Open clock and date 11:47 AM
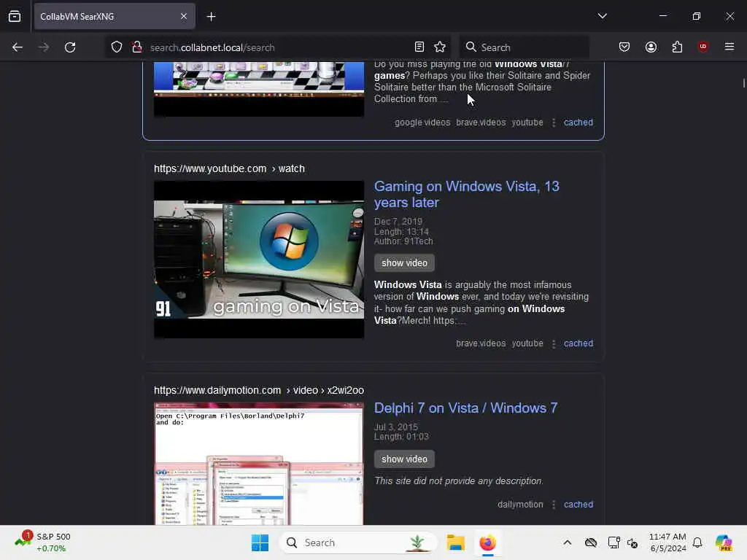The height and width of the screenshot is (560, 747). pyautogui.click(x=667, y=542)
